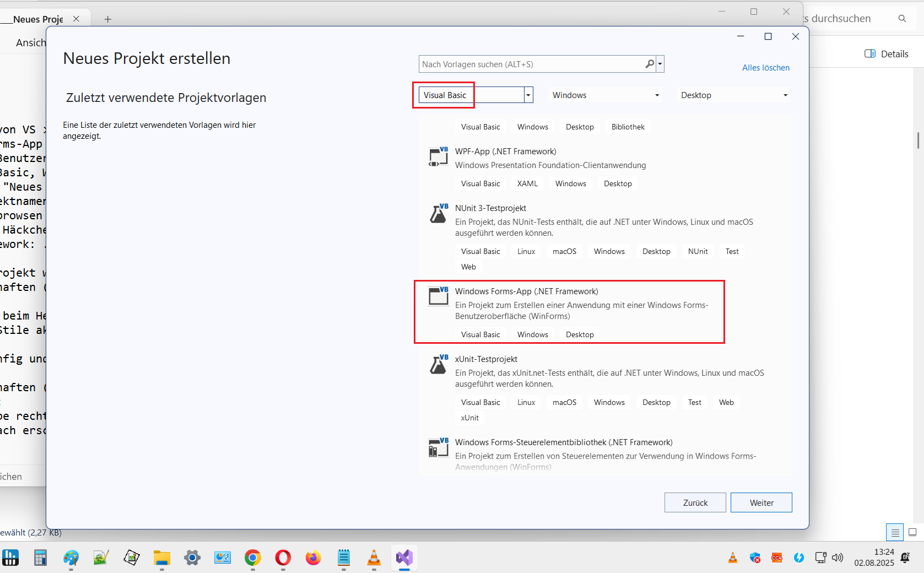924x573 pixels.
Task: Switch to large thumbnails view icon in Explorer
Action: click(x=912, y=532)
